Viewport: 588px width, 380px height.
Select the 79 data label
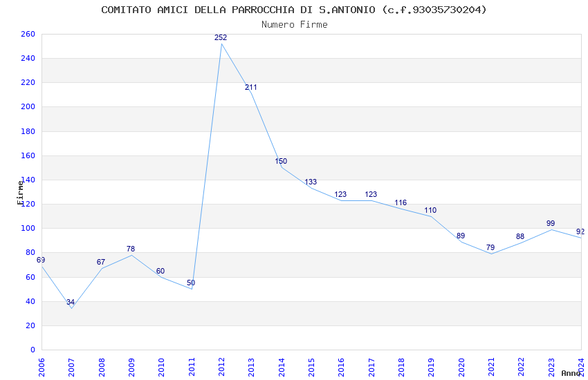pos(490,247)
